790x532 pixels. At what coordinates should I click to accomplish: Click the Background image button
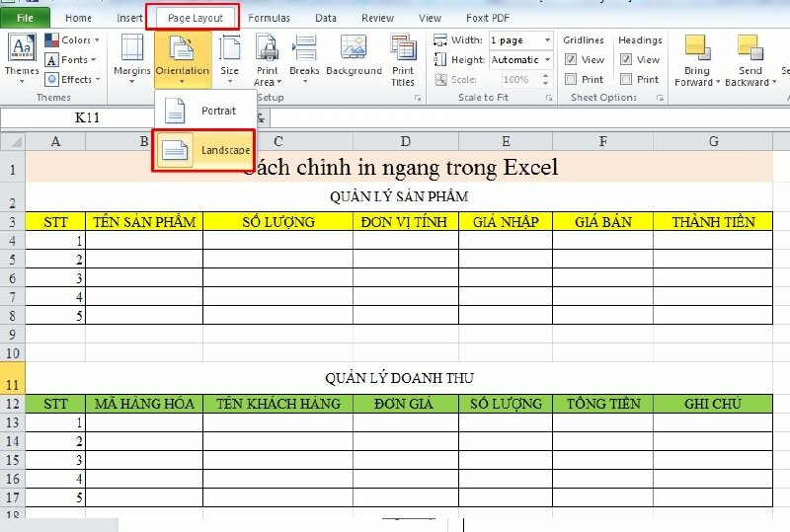[354, 55]
